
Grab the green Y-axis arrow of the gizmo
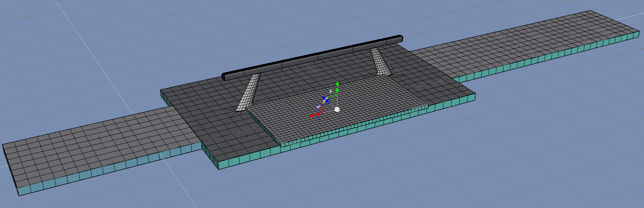point(337,83)
